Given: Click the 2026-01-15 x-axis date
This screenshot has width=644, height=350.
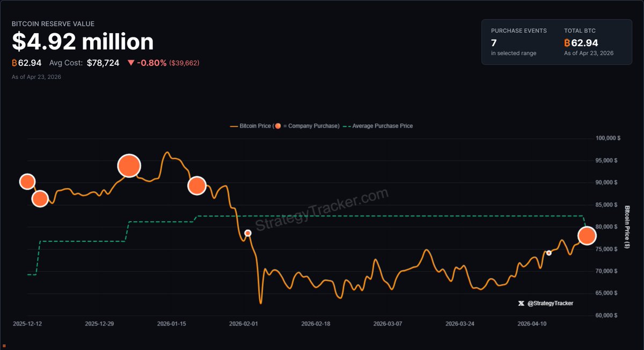Looking at the screenshot, I should tap(171, 324).
